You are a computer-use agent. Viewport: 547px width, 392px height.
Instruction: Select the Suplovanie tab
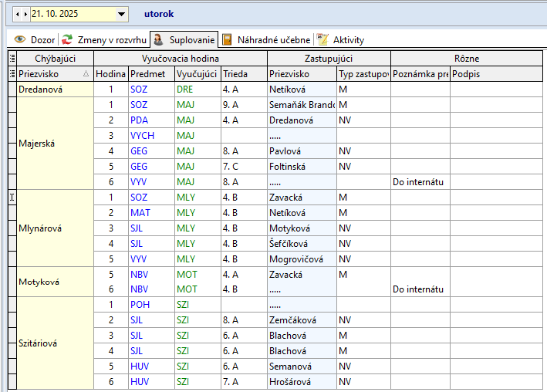click(184, 39)
